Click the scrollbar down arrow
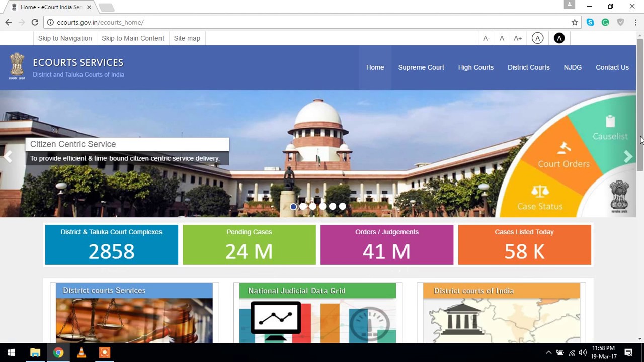Screen dimensions: 644x362 click(640, 339)
